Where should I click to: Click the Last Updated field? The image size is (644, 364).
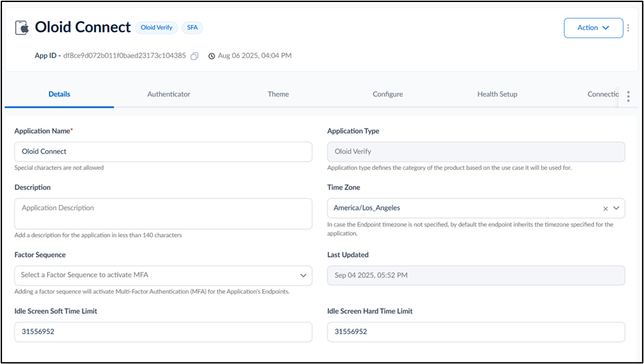click(476, 275)
